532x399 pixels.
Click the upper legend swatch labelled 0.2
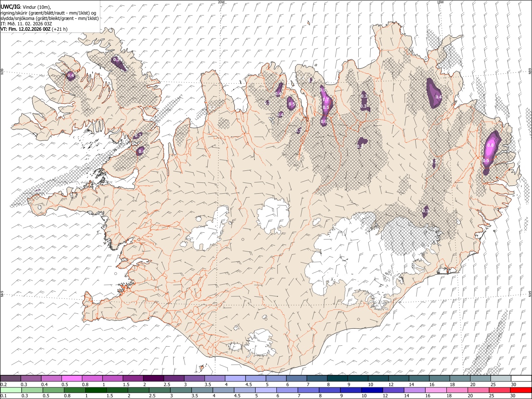pos(10,379)
